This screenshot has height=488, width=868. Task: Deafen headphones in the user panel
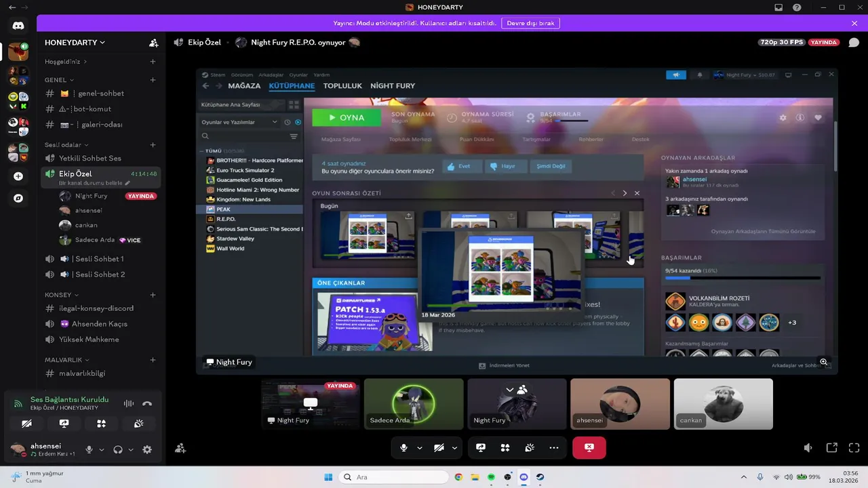(118, 449)
